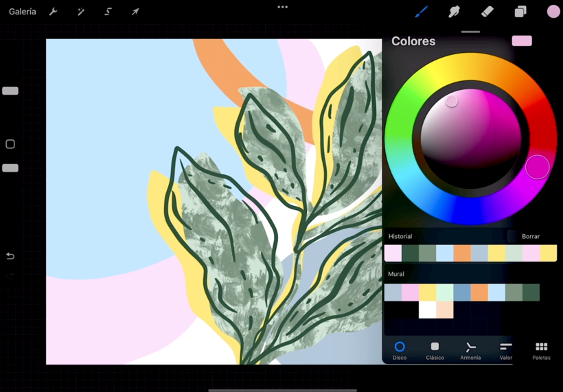Screen dimensions: 563x392
Task: Pick the mint green Mural palette swatch
Action: tap(444, 292)
